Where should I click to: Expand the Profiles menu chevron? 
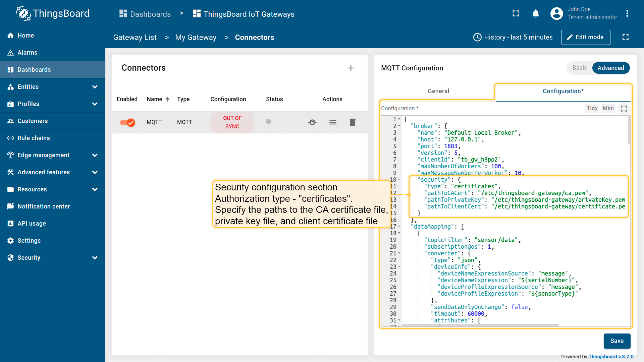95,104
